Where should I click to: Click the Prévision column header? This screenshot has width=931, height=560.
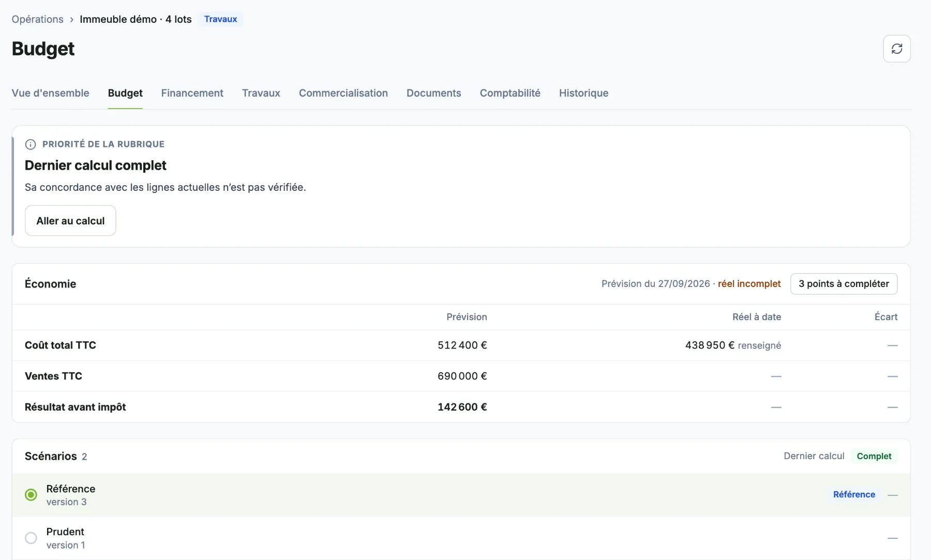467,317
